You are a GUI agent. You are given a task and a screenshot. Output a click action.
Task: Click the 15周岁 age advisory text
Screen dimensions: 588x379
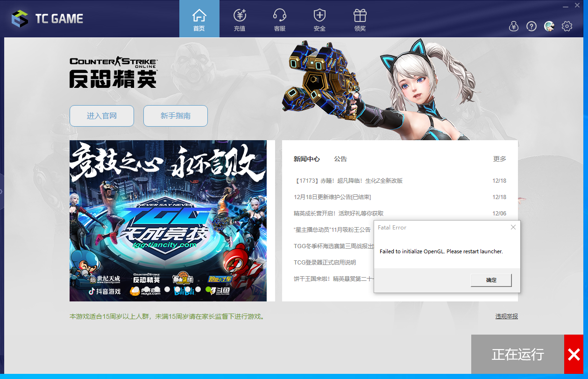coord(168,317)
